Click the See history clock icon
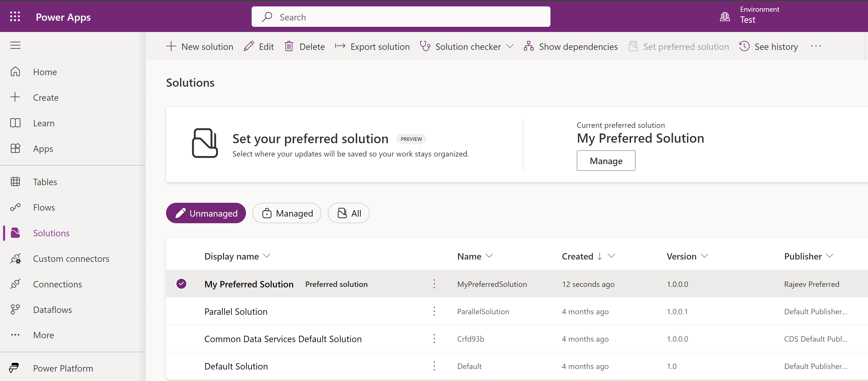The width and height of the screenshot is (868, 381). tap(744, 46)
